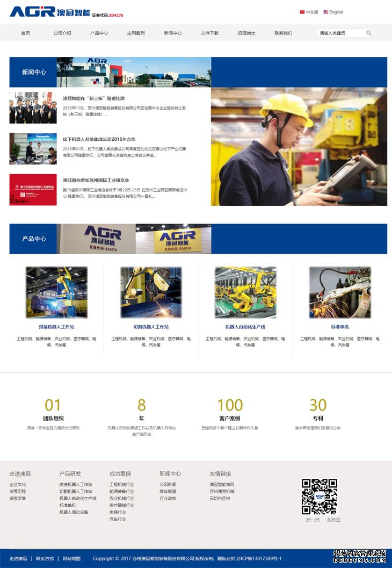The width and height of the screenshot is (392, 568).
Task: Click the QR code image in footer
Action: point(319,497)
